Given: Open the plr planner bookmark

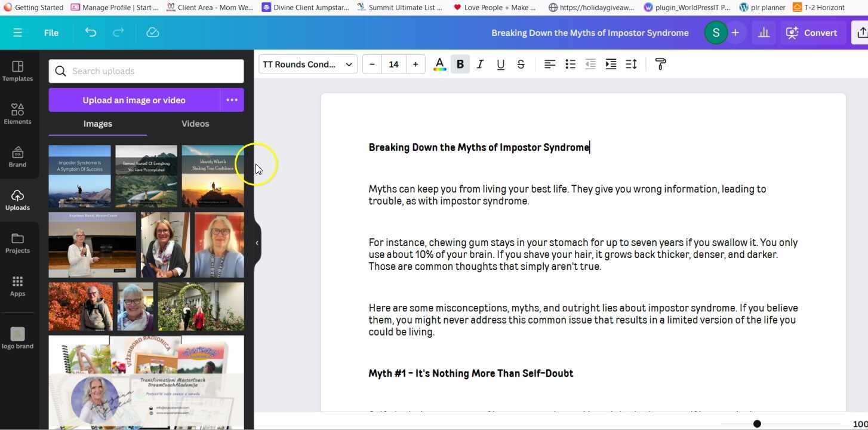Looking at the screenshot, I should click(x=762, y=7).
